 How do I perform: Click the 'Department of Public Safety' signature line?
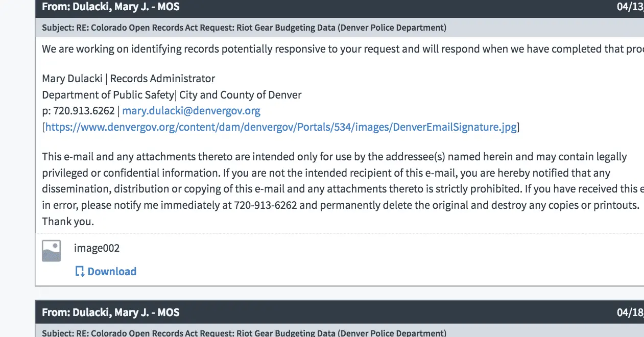coord(172,95)
